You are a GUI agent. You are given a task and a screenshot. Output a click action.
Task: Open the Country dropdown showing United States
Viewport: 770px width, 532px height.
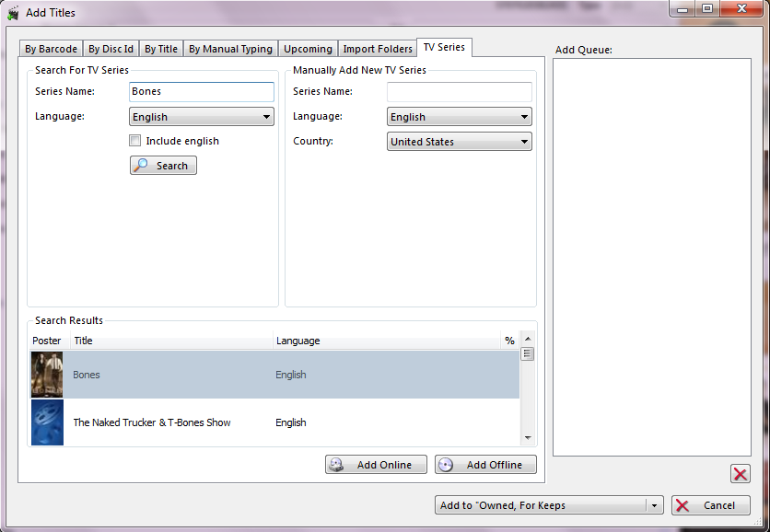pyautogui.click(x=459, y=142)
